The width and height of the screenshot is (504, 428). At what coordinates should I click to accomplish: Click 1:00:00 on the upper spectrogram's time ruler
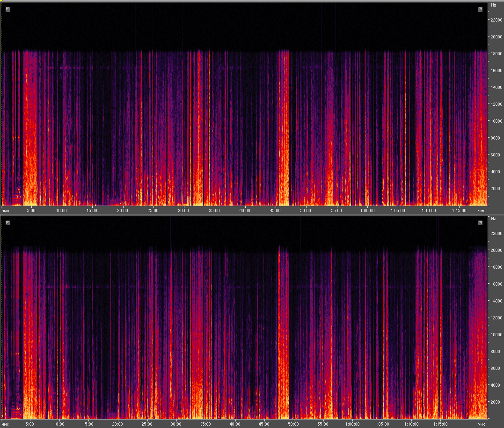(x=367, y=211)
